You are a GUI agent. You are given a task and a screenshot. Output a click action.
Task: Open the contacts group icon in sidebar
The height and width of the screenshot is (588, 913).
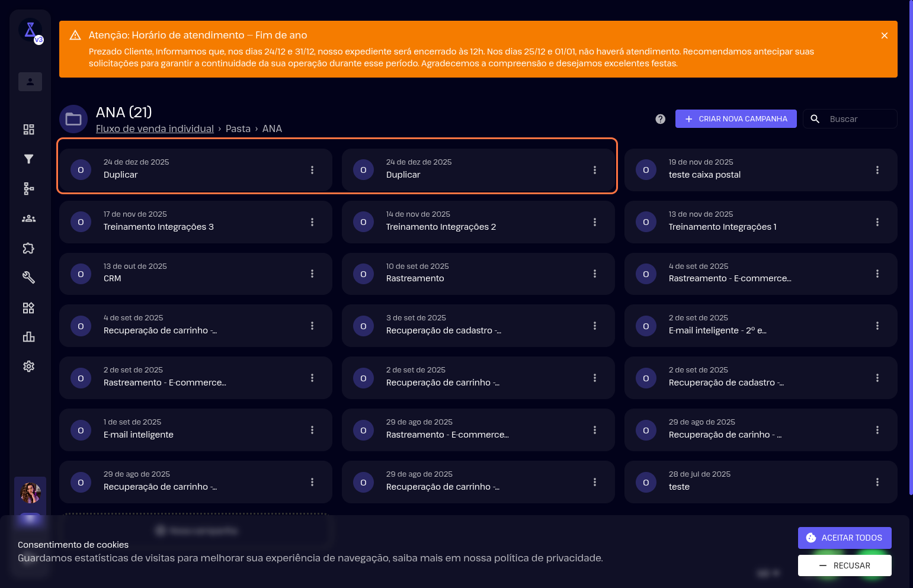point(28,219)
